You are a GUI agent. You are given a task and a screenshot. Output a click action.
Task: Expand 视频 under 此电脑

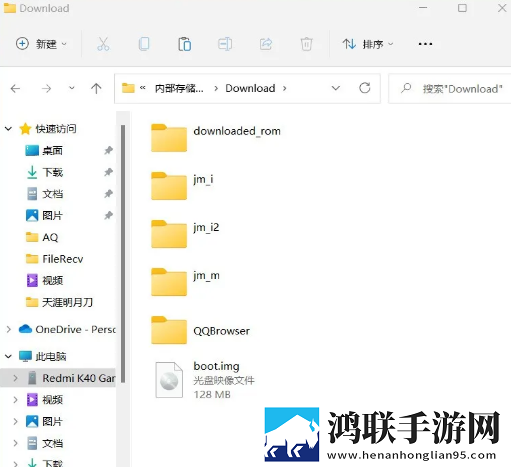tap(15, 400)
